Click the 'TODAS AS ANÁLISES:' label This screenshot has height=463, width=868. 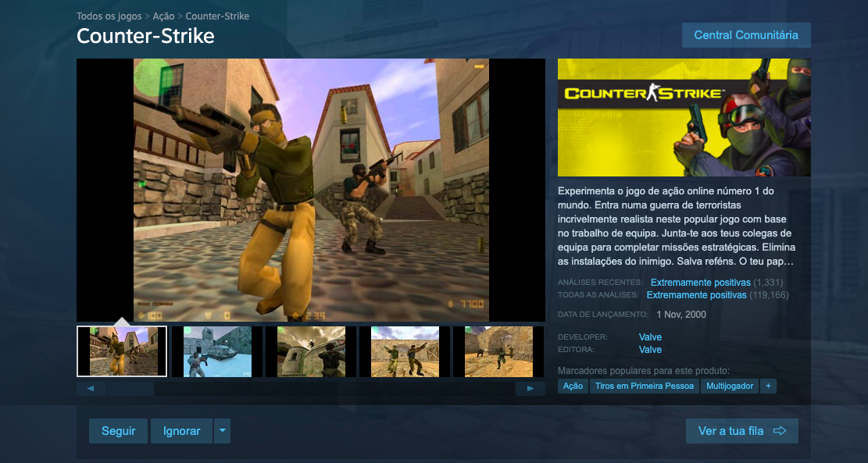click(598, 295)
